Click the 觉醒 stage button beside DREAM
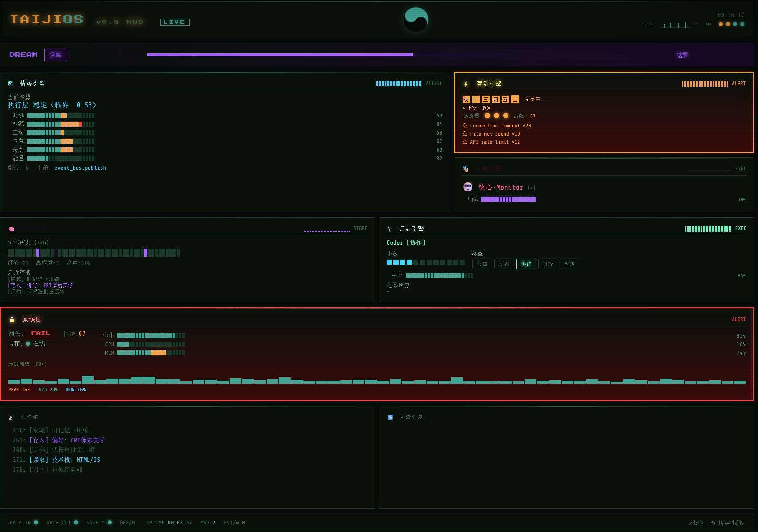Image resolution: width=758 pixels, height=532 pixels. coord(56,55)
